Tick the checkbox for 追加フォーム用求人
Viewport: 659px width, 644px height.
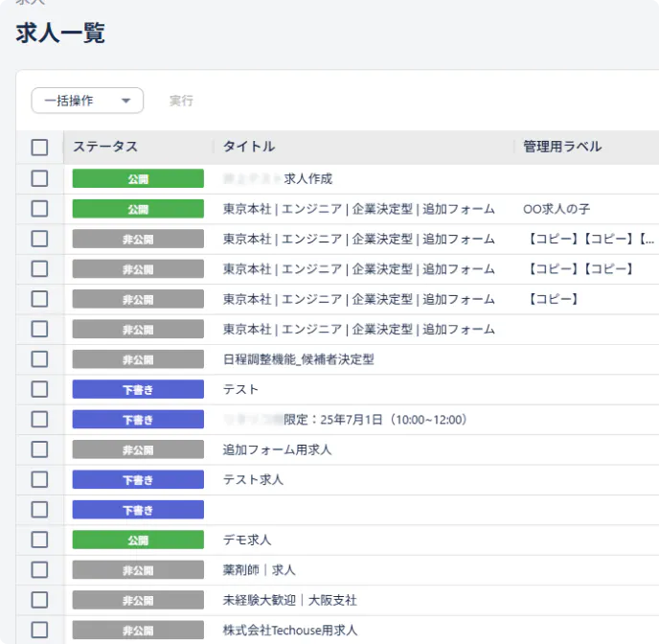39,449
